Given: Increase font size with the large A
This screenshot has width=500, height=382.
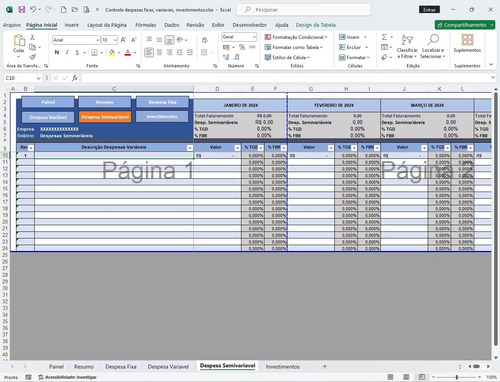Looking at the screenshot, I should click(x=123, y=40).
